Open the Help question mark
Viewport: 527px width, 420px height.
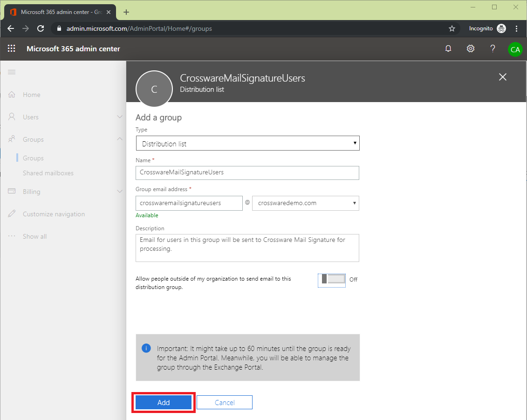[493, 48]
